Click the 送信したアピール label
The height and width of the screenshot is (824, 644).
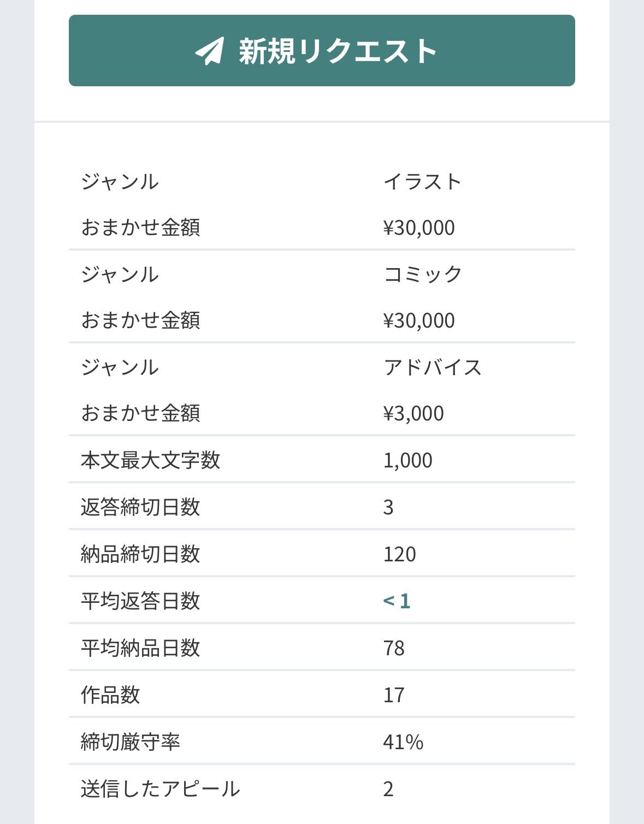(x=160, y=789)
